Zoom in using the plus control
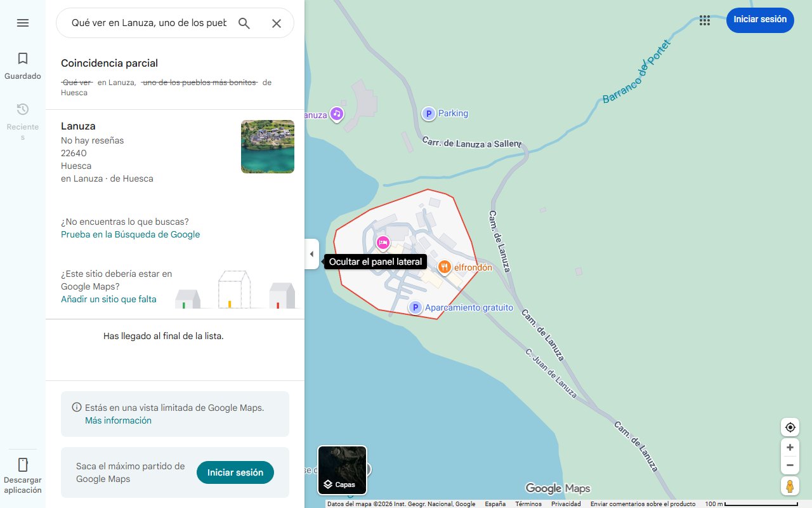This screenshot has height=508, width=812. click(790, 447)
